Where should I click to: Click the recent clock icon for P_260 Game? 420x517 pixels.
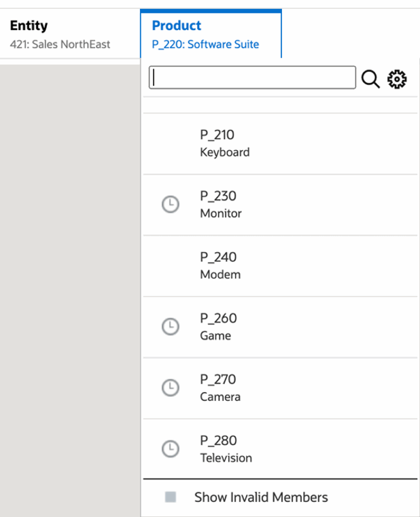(x=171, y=327)
